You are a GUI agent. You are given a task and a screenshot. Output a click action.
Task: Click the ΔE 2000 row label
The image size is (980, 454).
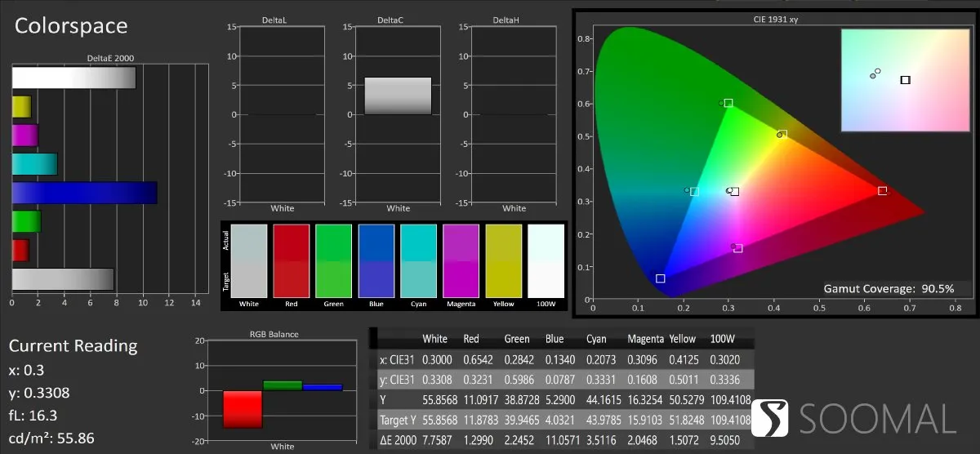[x=398, y=441]
